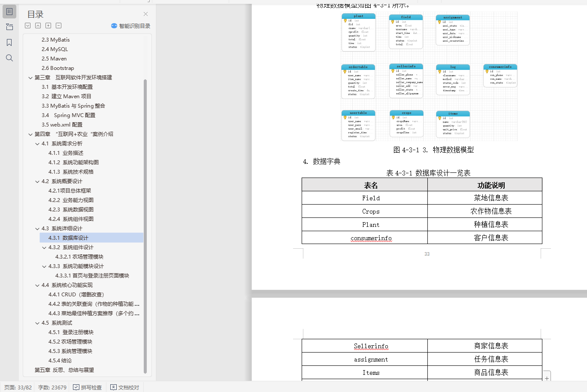Viewport: 587px width, 392px height.
Task: Click the 农作物信息表 table cell
Action: (485, 211)
